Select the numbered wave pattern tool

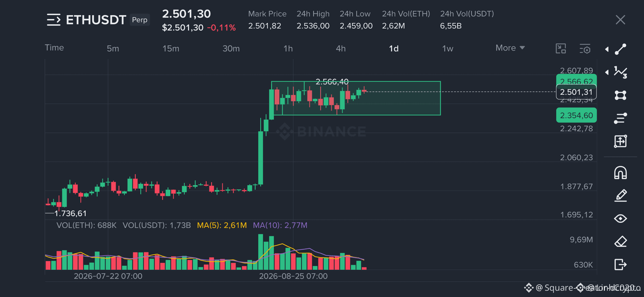coord(621,72)
